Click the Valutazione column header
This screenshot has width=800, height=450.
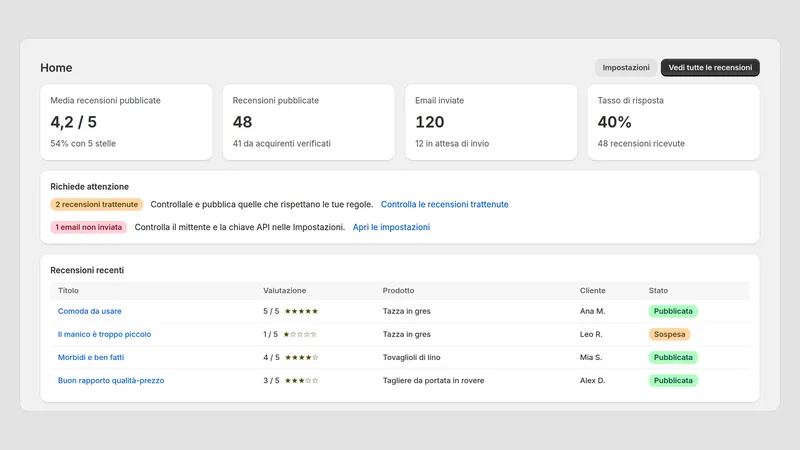pyautogui.click(x=285, y=290)
